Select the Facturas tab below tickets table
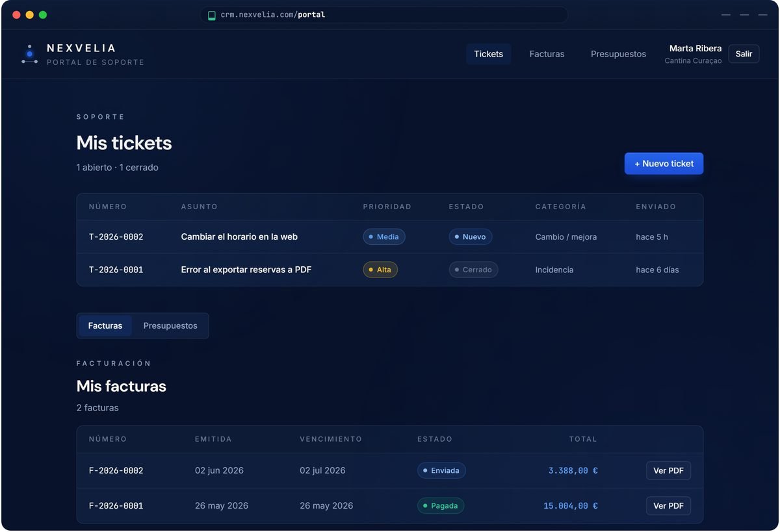 [105, 325]
